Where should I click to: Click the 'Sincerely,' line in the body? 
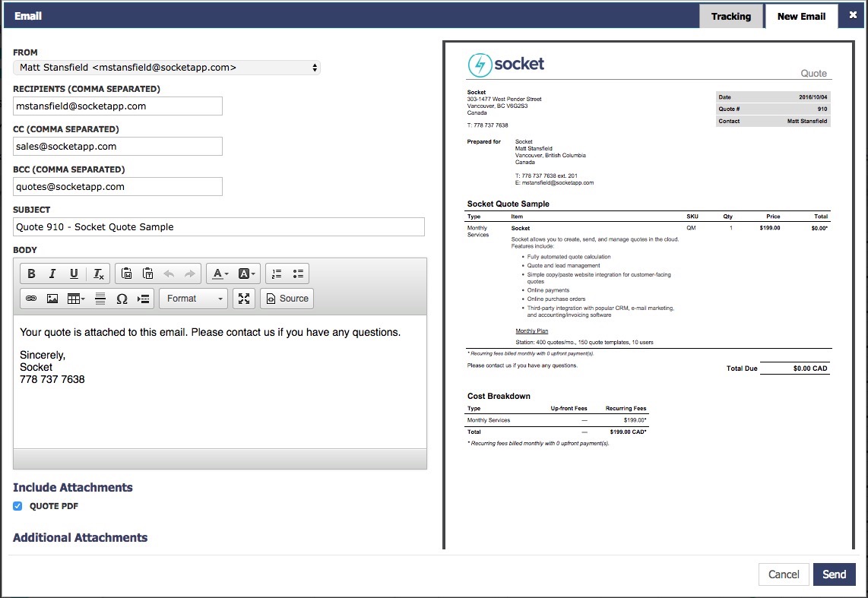(43, 355)
